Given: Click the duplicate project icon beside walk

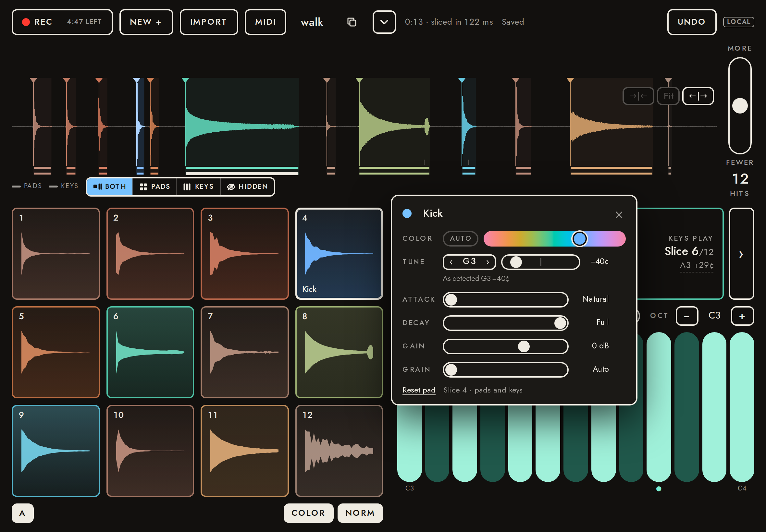Looking at the screenshot, I should click(352, 22).
